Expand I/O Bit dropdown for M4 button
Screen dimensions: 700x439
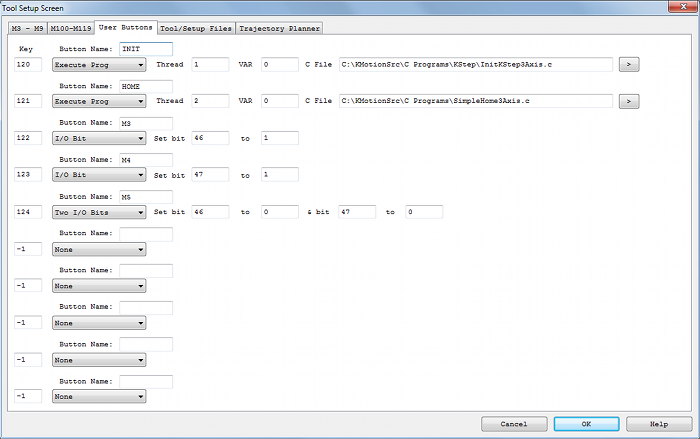pos(99,175)
